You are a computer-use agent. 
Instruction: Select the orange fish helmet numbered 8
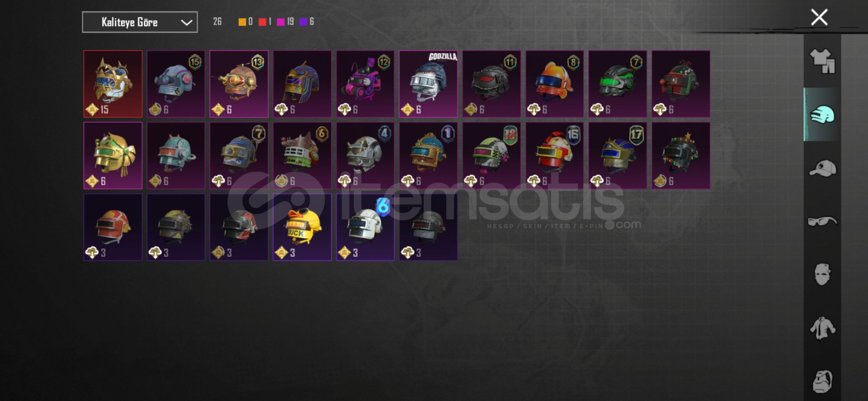(x=554, y=84)
